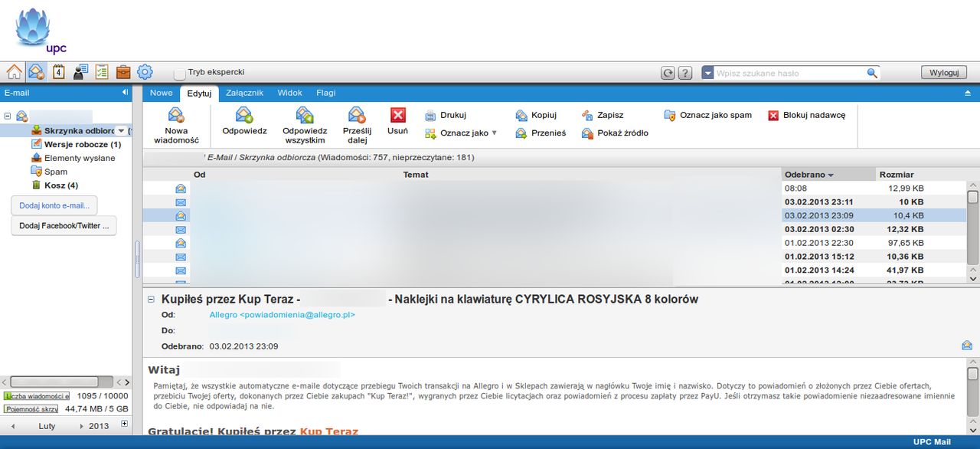Copy message using Kopiuj

(x=536, y=115)
